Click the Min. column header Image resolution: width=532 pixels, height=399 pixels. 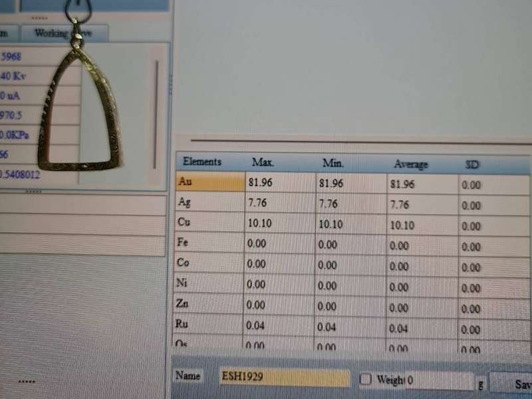tap(332, 163)
